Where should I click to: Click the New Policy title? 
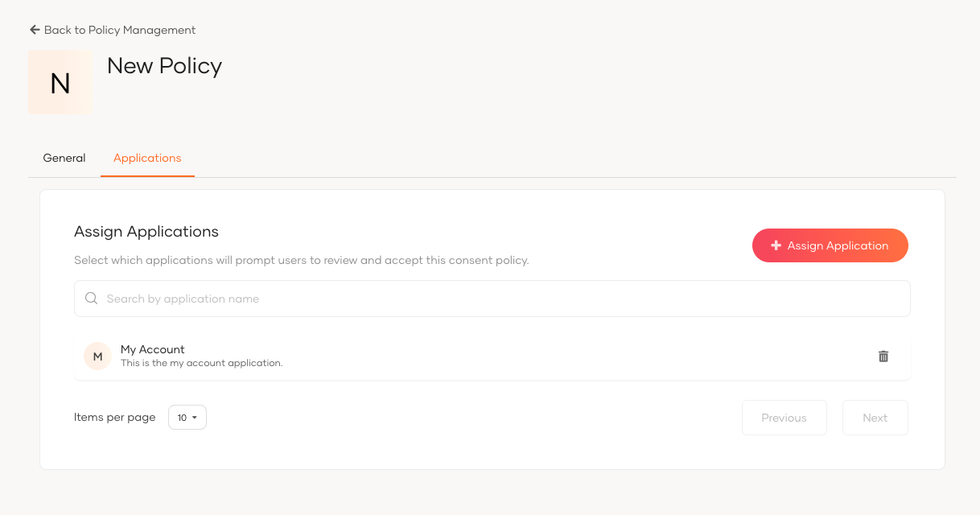click(x=165, y=65)
